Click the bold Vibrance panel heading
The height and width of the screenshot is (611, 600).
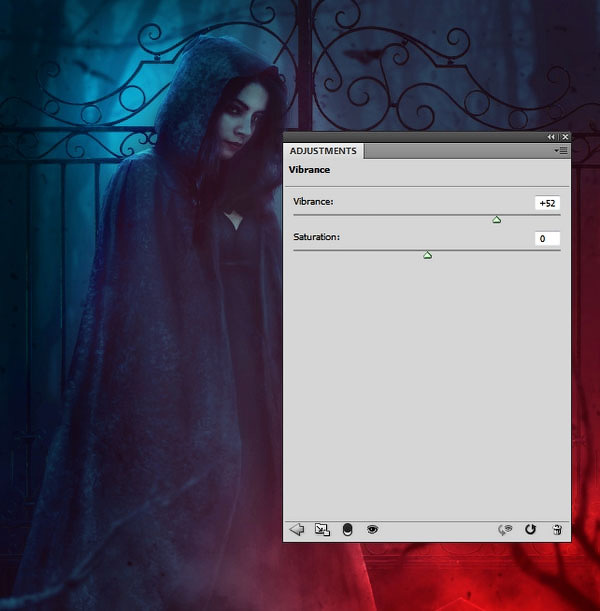(x=309, y=170)
